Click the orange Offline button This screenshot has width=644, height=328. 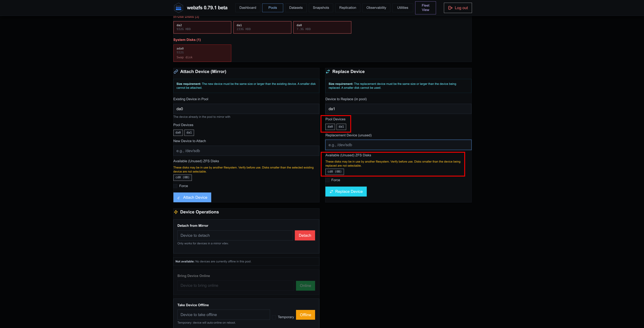tap(305, 315)
